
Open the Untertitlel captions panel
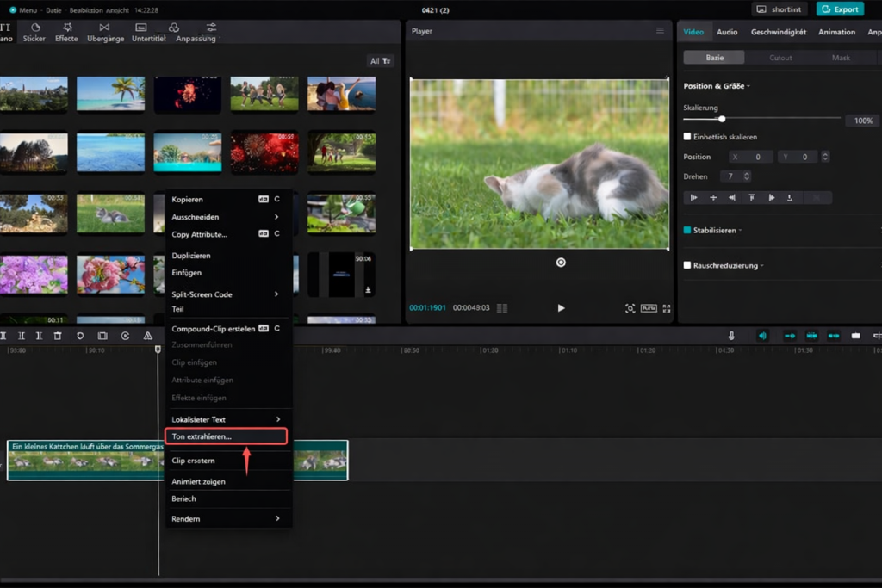[x=148, y=33]
